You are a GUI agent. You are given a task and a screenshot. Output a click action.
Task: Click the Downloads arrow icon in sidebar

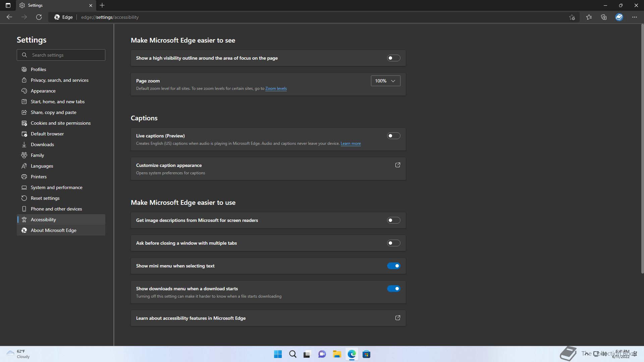coord(24,144)
